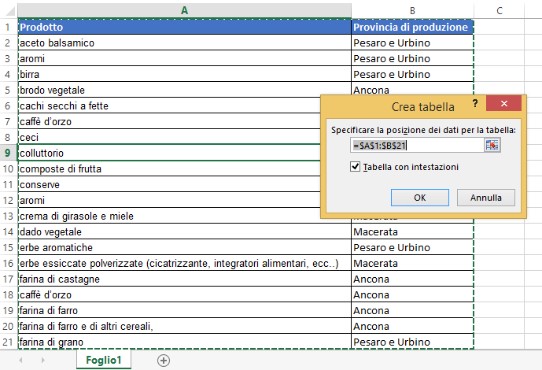Select row 1 header

tap(8, 27)
